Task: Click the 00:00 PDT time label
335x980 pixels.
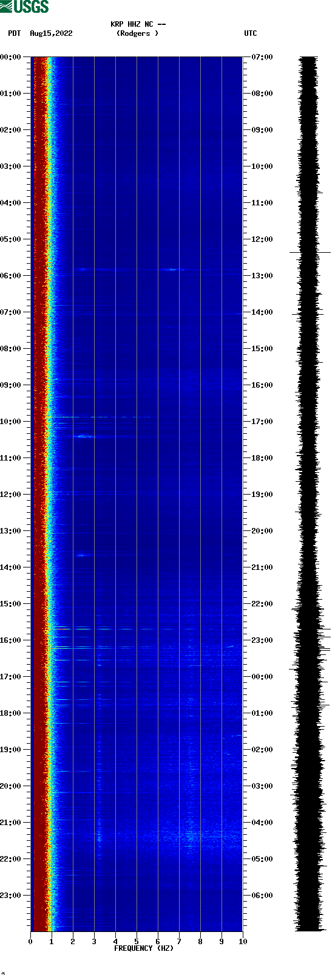Action: [11, 57]
